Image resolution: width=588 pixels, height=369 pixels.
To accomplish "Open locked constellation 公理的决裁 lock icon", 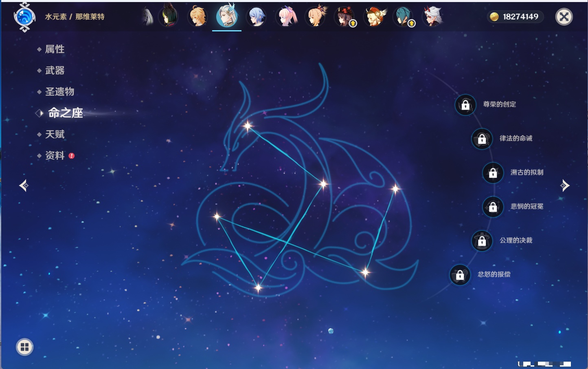I will coord(482,241).
